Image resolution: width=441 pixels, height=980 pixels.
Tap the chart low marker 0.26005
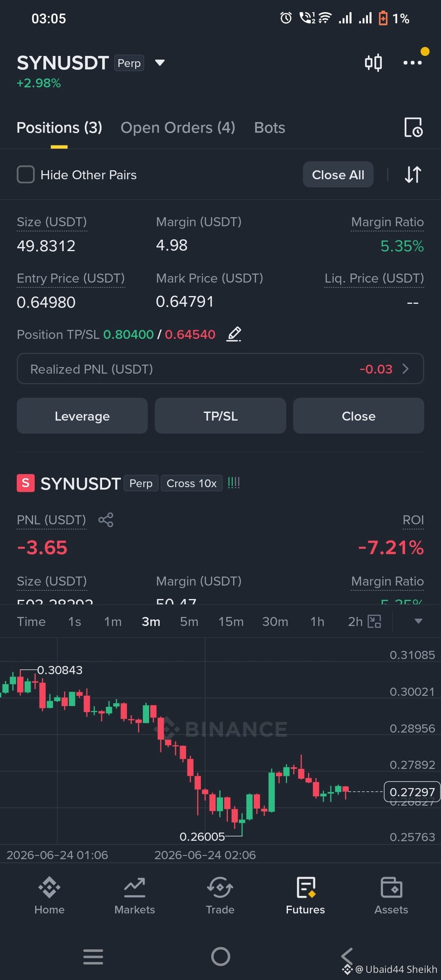point(202,837)
